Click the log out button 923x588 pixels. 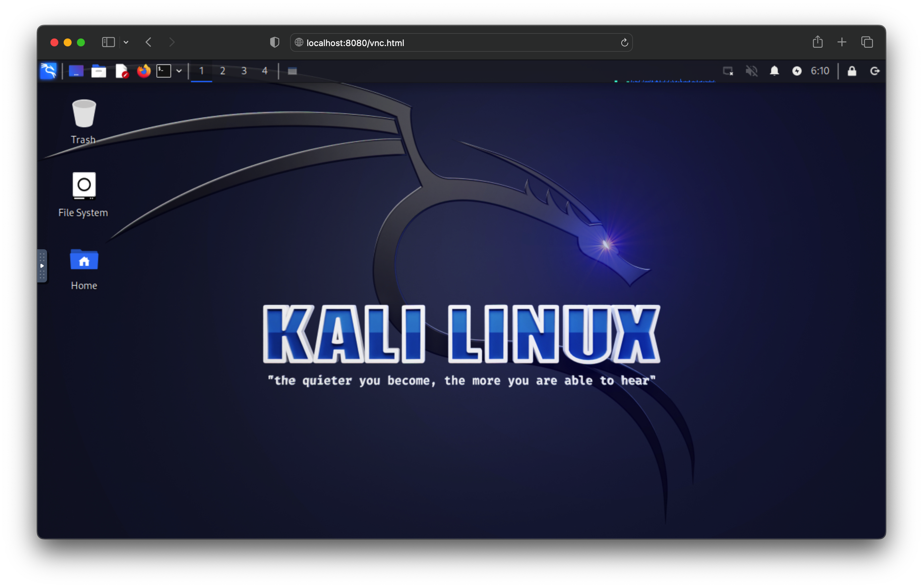tap(875, 71)
